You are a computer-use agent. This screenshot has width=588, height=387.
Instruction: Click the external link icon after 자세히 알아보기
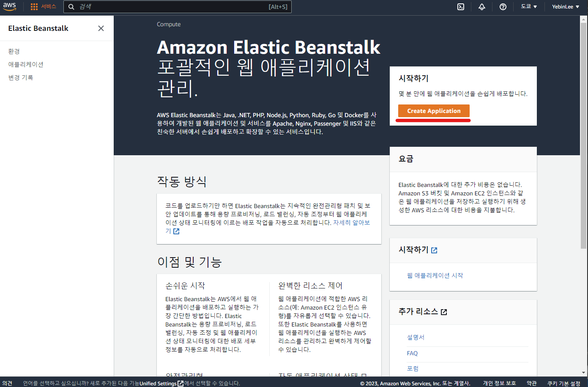tap(176, 231)
